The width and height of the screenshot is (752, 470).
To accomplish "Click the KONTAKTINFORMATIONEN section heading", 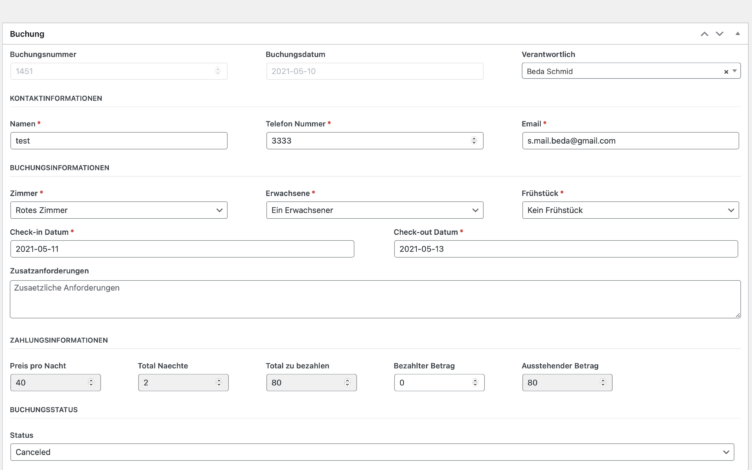I will [56, 98].
